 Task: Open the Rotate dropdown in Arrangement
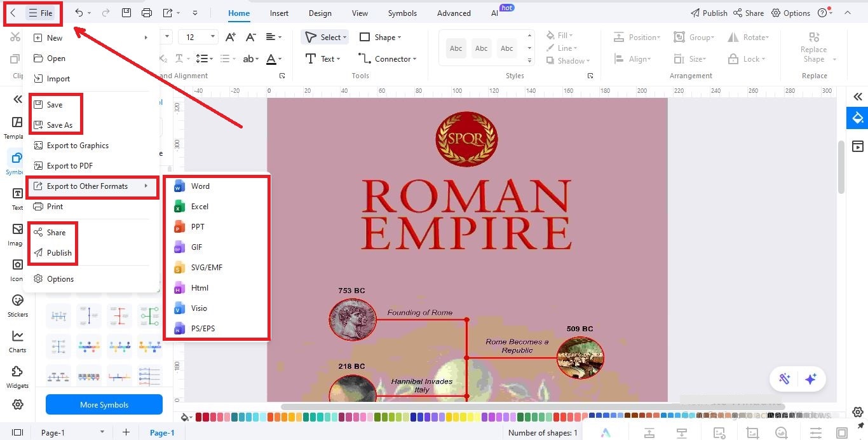click(x=749, y=38)
